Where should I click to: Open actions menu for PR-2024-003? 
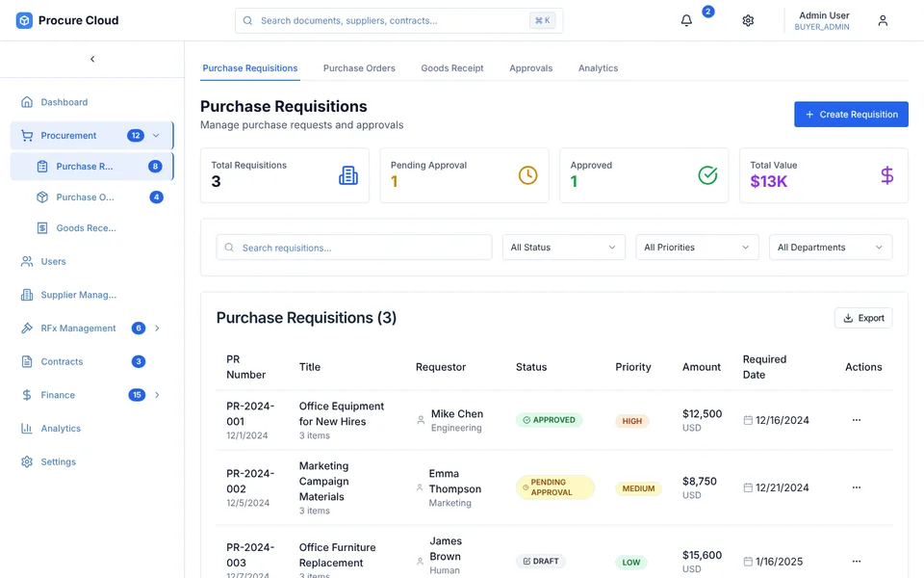[857, 561]
